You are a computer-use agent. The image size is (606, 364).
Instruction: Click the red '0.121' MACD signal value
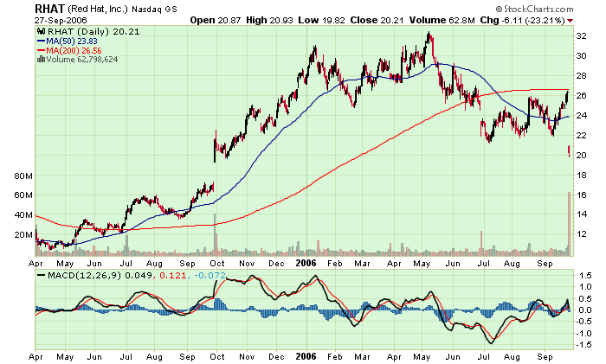[172, 276]
